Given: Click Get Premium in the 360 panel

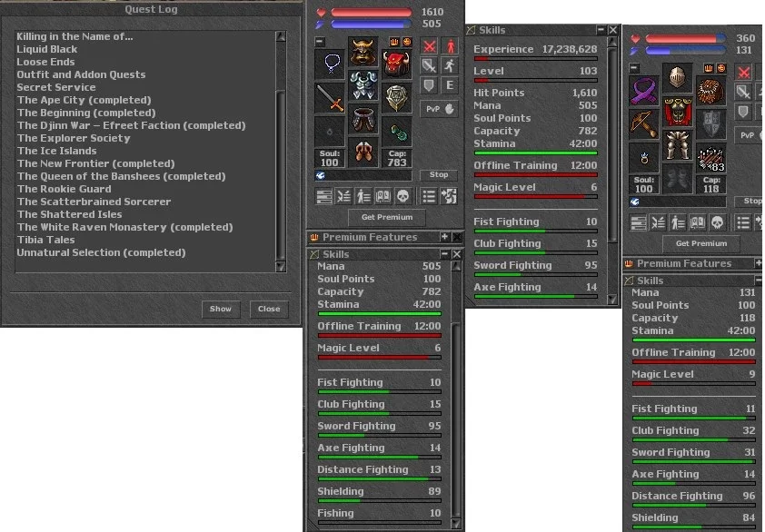Looking at the screenshot, I should click(x=701, y=244).
